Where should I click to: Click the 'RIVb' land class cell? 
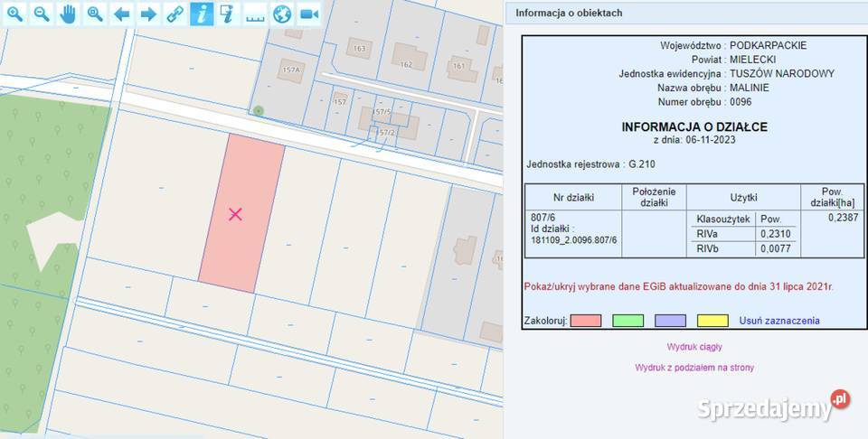coord(707,248)
